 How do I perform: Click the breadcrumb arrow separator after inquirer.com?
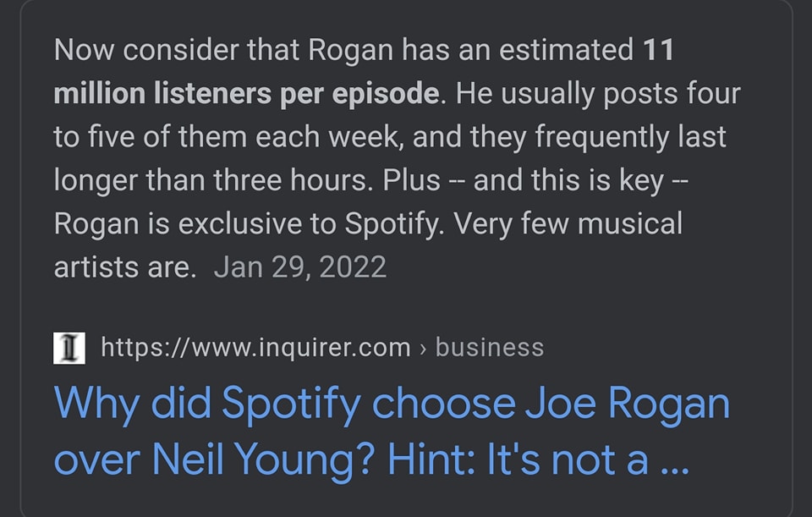coord(423,349)
